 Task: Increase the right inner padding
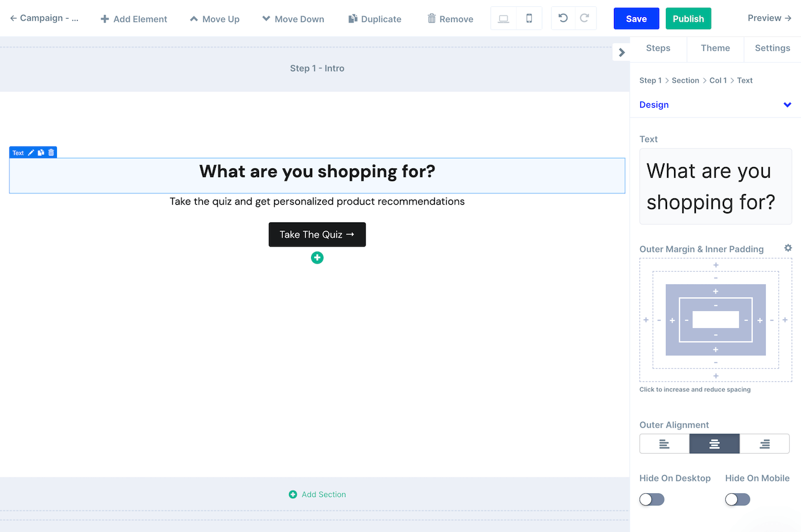coord(760,320)
